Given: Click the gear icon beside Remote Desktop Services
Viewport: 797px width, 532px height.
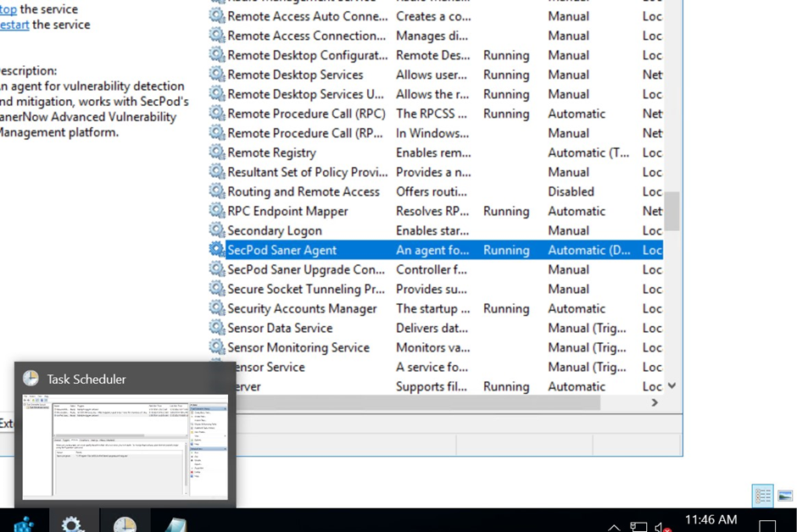Looking at the screenshot, I should click(x=217, y=74).
